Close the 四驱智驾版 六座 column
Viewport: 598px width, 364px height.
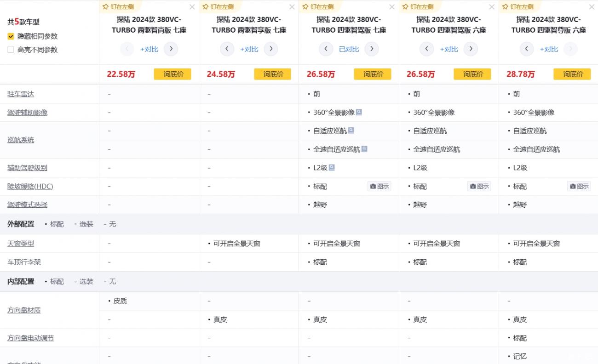(492, 7)
